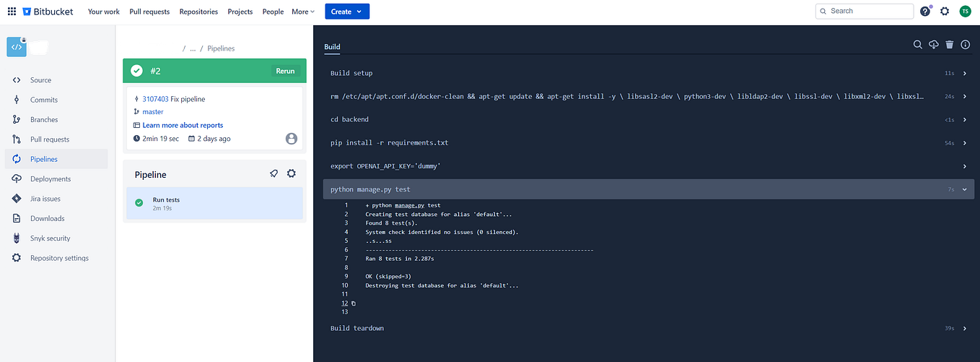Click Learn more about reports link
980x362 pixels.
(x=183, y=125)
